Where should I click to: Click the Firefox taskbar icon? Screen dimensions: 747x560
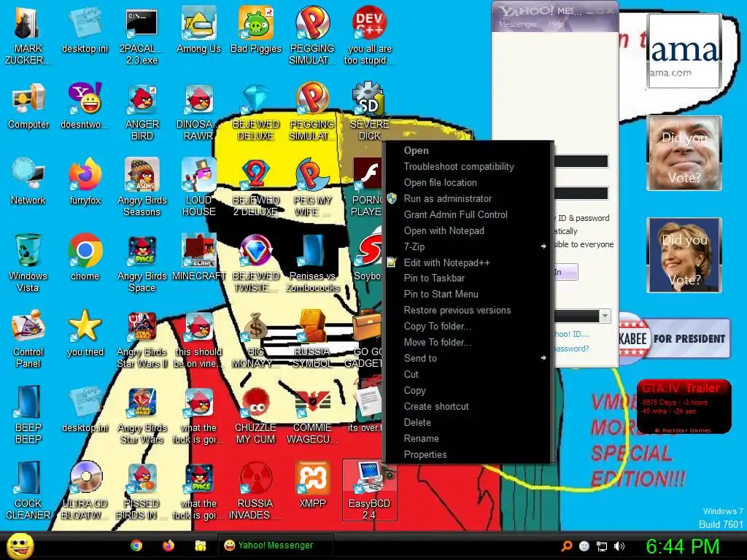pos(169,545)
